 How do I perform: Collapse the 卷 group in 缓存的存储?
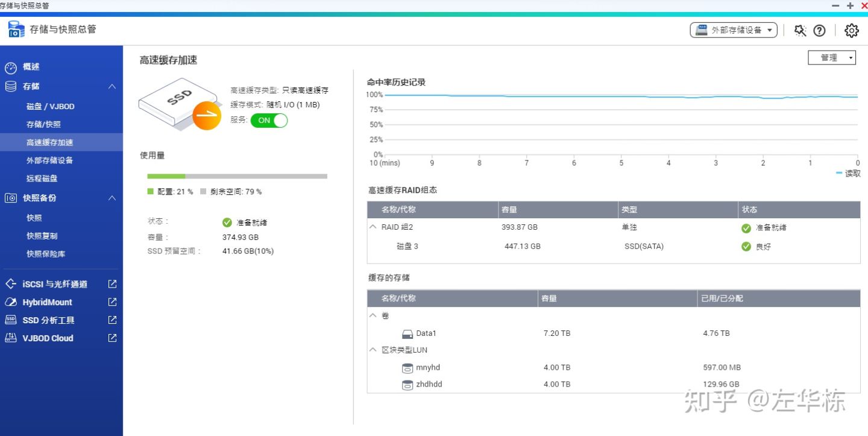(x=373, y=315)
